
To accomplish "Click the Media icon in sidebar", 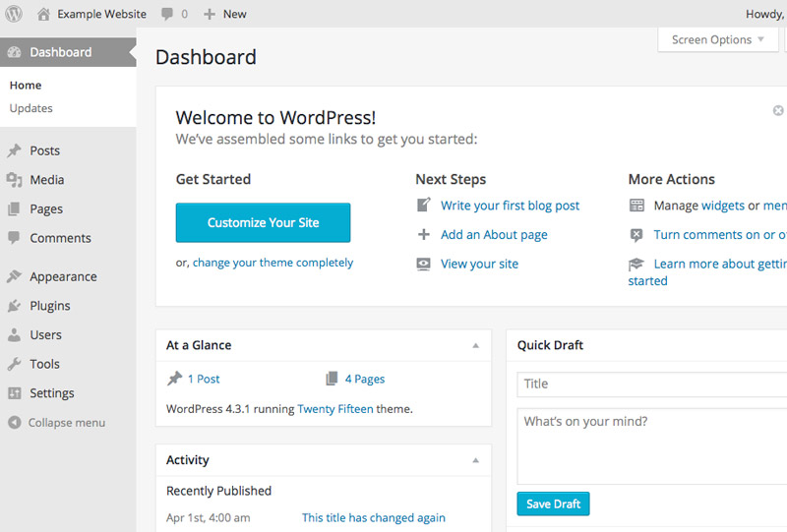I will click(15, 180).
